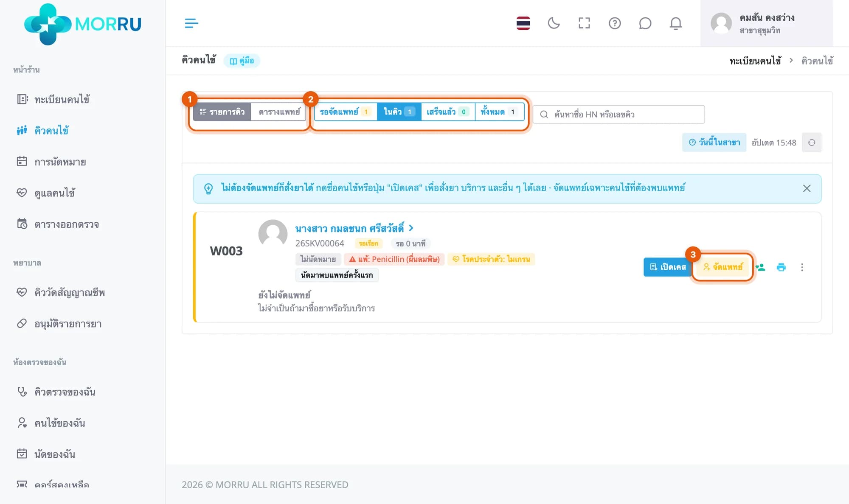Click Penicillin allergy tag
The height and width of the screenshot is (504, 849).
point(394,259)
